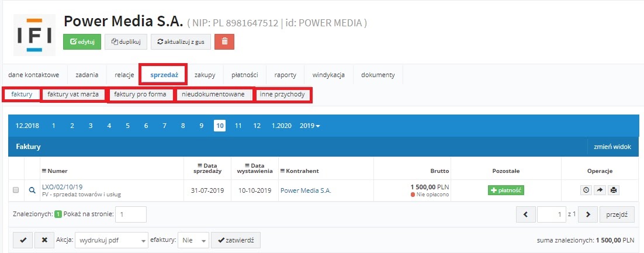Screen dimensions: 644x253
Task: Select the faktury vat marża sub-tab
Action: point(72,95)
